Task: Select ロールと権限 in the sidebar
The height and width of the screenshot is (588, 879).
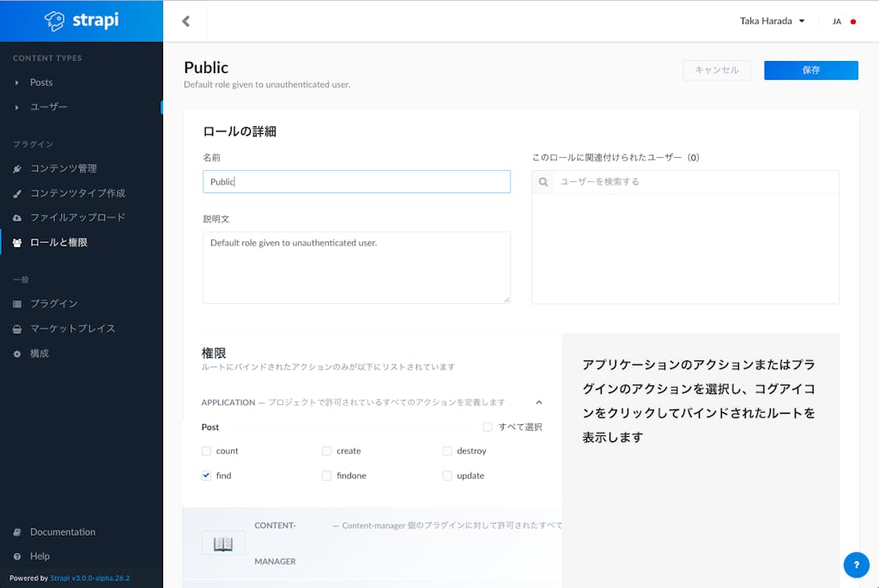Action: (x=59, y=242)
